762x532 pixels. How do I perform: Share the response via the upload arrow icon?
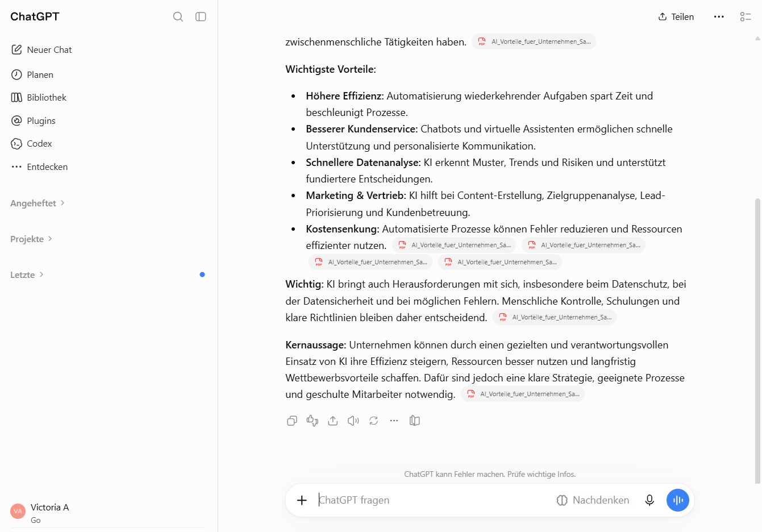click(333, 421)
